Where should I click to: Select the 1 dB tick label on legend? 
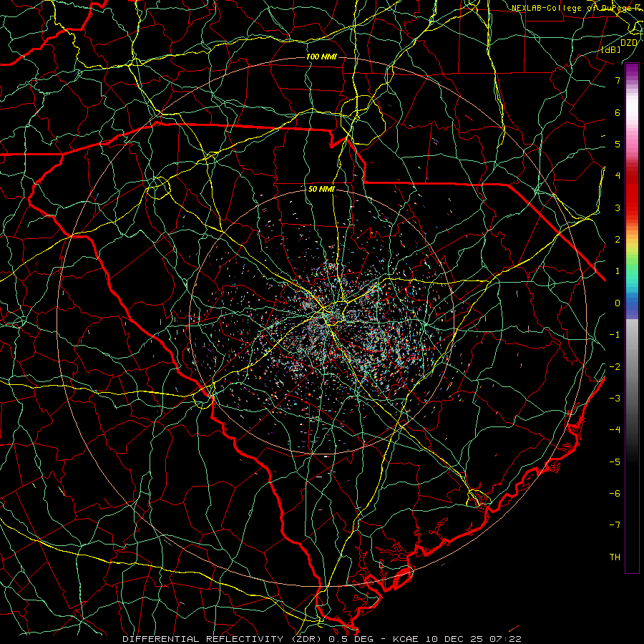pos(618,271)
